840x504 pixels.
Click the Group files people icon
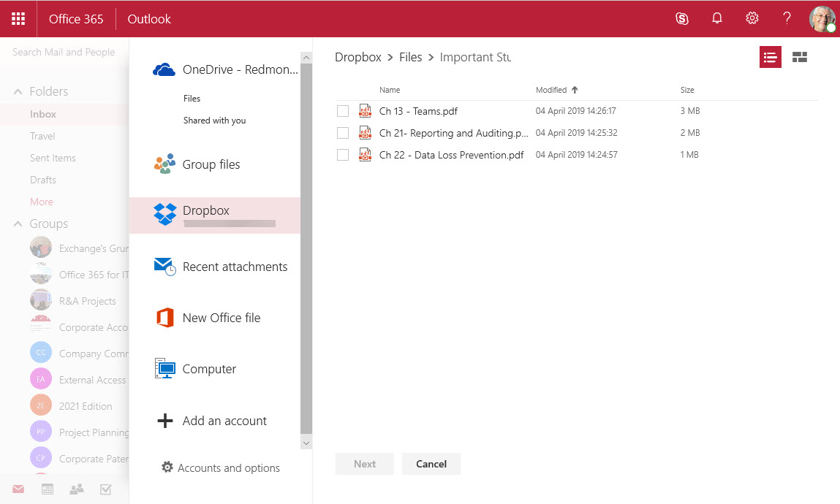pyautogui.click(x=164, y=164)
